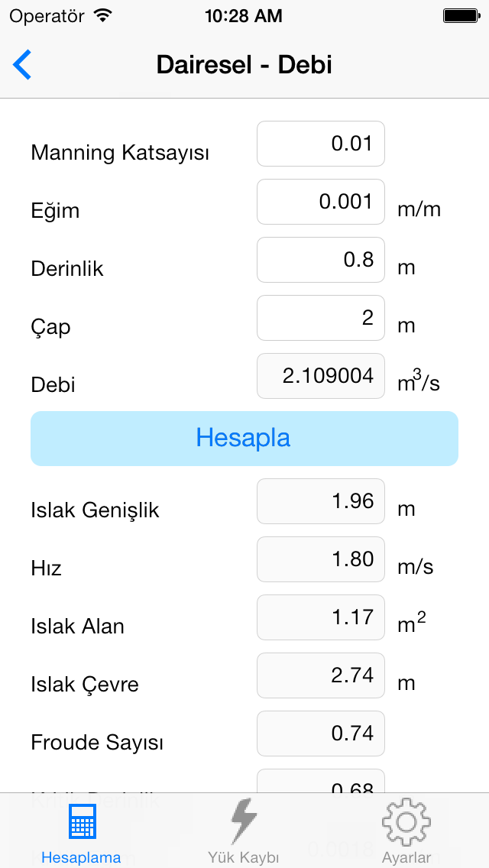Tap the Froude Sayısı result field
The height and width of the screenshot is (868, 489).
click(x=321, y=734)
